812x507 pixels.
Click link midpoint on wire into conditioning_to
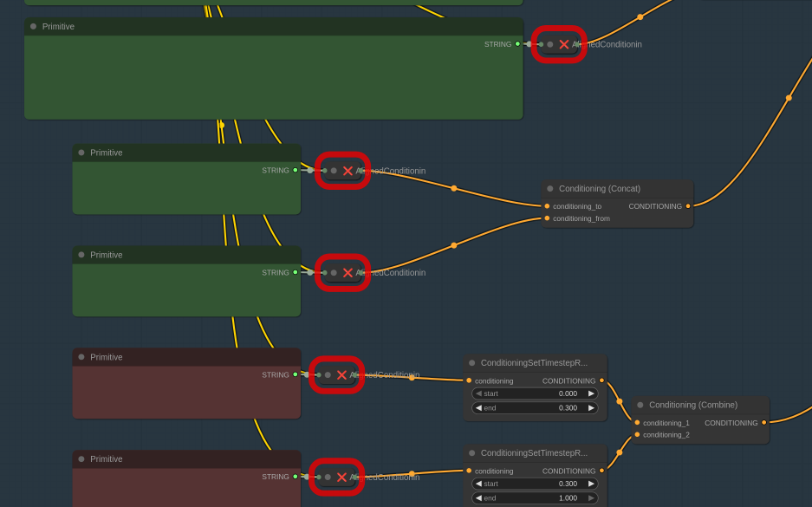[453, 189]
